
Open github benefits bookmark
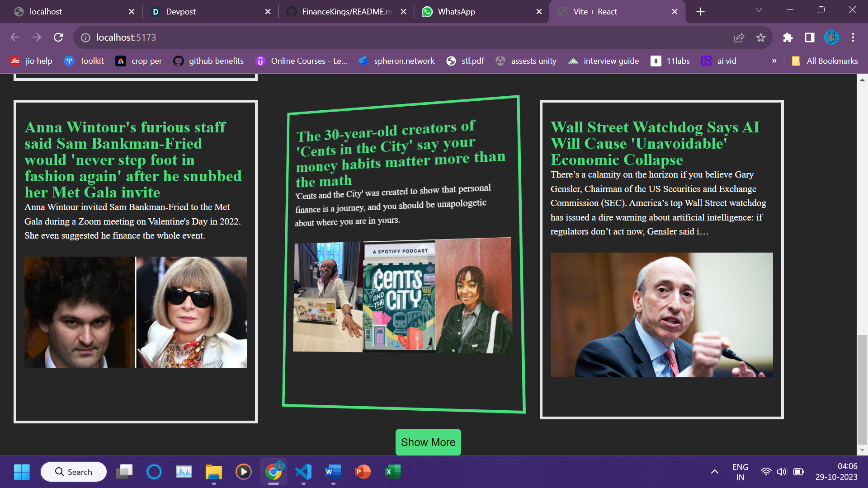[208, 61]
